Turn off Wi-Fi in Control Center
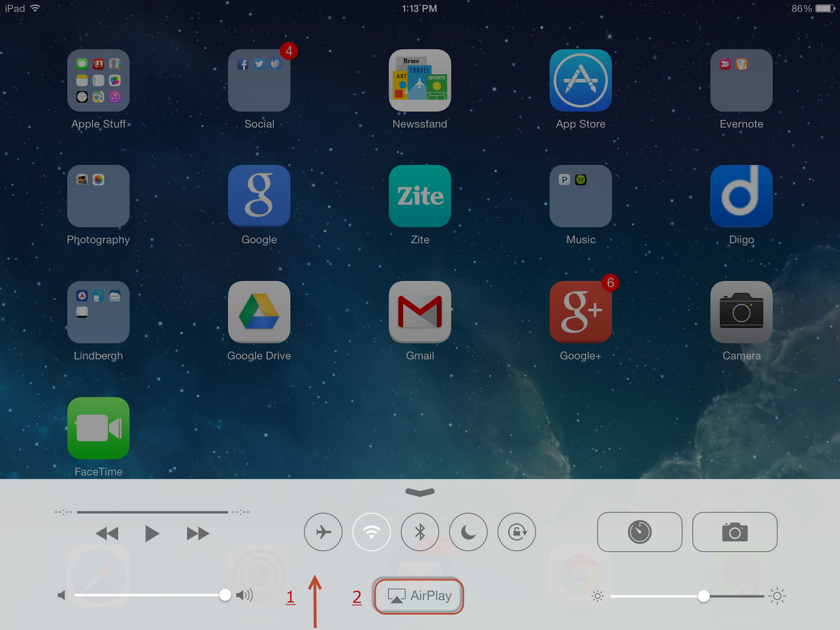 pos(372,532)
